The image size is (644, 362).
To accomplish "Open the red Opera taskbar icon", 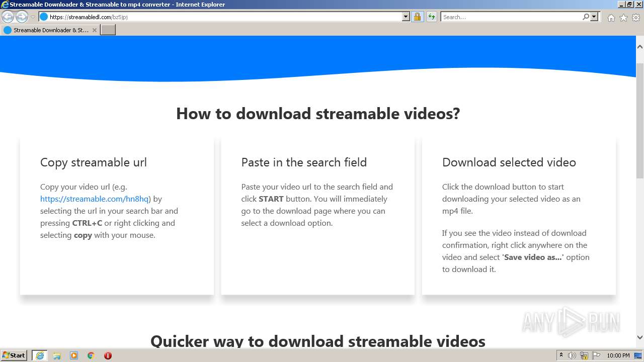I will coord(108,355).
